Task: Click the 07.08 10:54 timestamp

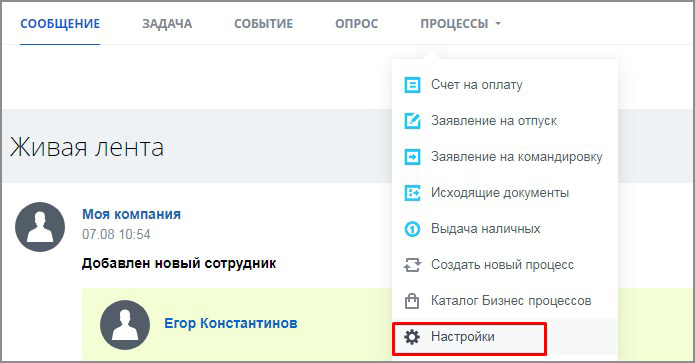Action: (x=116, y=234)
